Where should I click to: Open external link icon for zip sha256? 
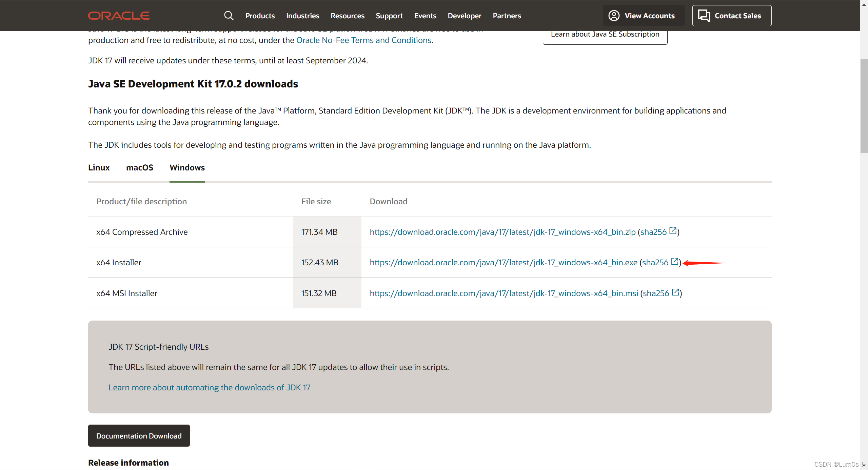pos(673,231)
